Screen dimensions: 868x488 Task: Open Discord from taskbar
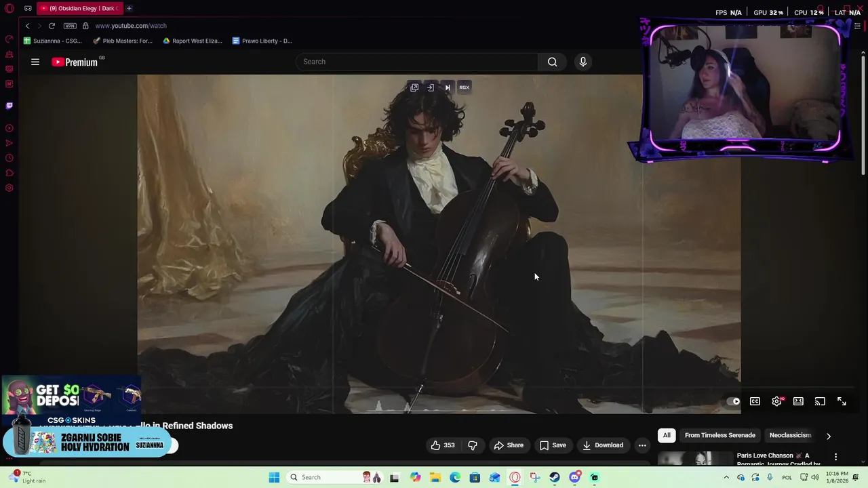575,477
